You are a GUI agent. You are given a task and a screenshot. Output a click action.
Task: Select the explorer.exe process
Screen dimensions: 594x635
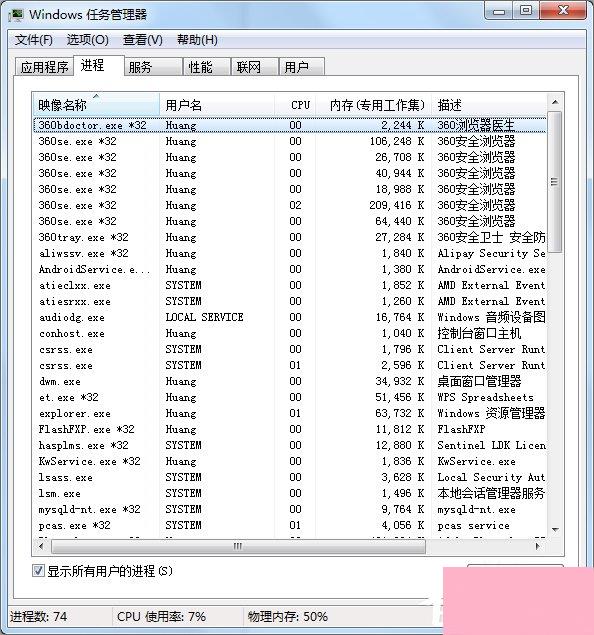pyautogui.click(x=290, y=413)
